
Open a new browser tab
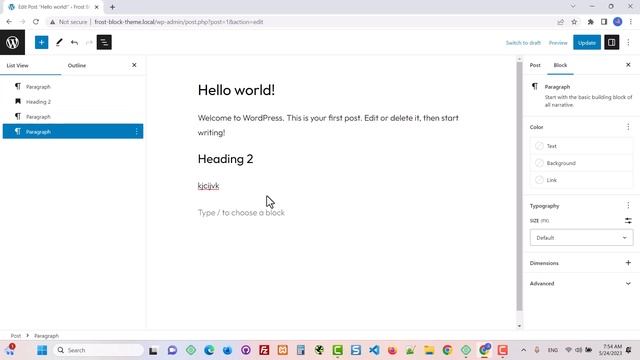coord(112,7)
